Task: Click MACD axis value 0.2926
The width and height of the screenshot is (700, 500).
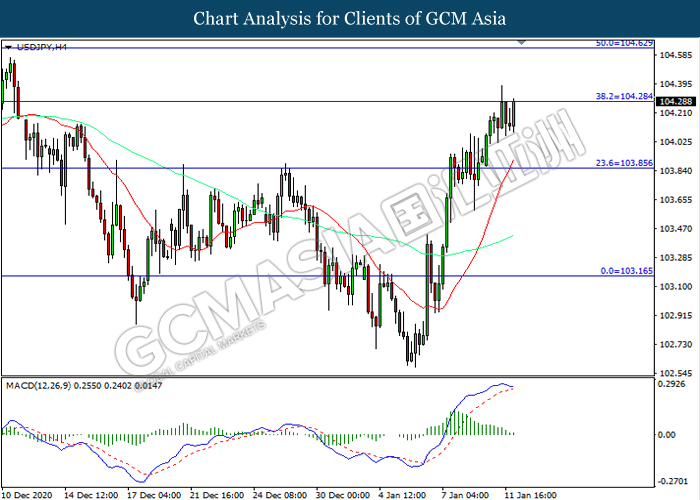Action: 671,384
